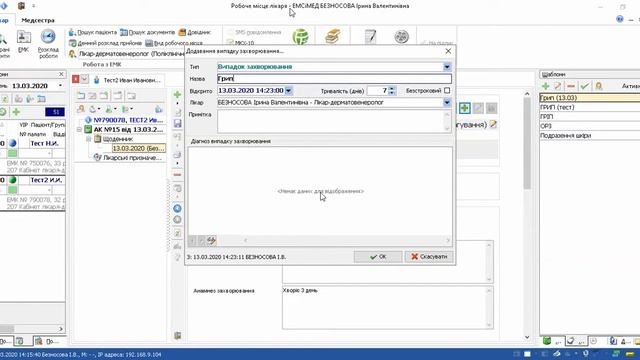Click green plus in the left patients panel

pos(16,111)
